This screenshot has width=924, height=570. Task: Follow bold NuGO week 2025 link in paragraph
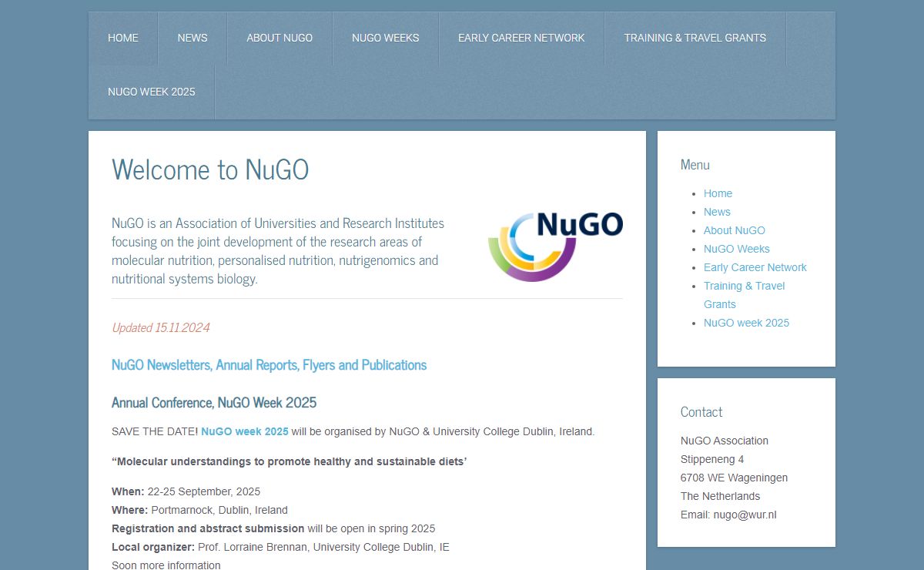245,431
